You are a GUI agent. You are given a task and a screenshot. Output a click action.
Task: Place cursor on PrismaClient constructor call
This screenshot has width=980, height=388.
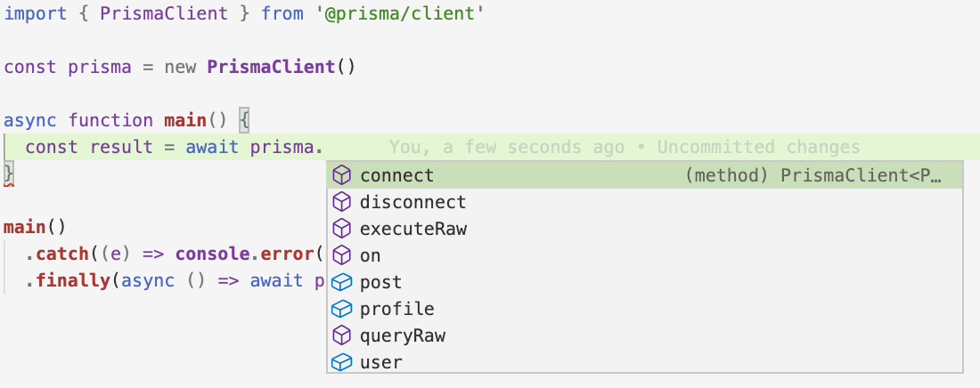(x=271, y=67)
